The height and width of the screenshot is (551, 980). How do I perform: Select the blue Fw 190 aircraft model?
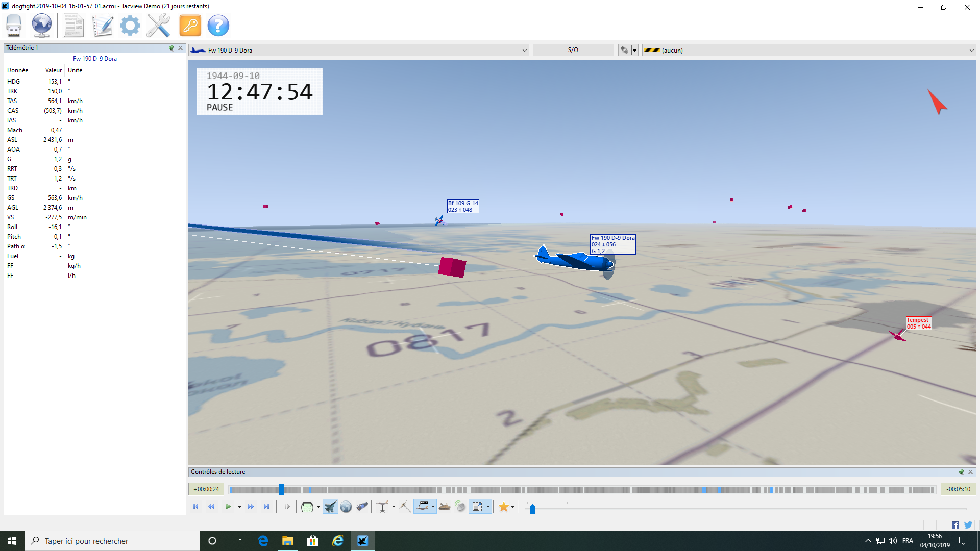pos(575,260)
